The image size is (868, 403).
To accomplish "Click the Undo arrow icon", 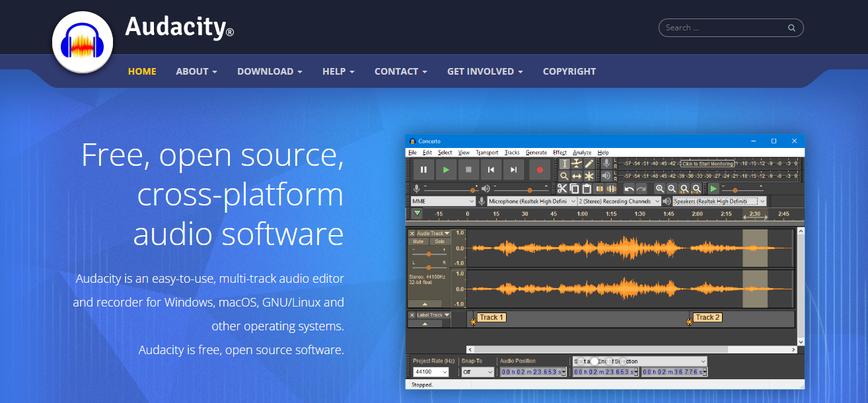I will (629, 189).
